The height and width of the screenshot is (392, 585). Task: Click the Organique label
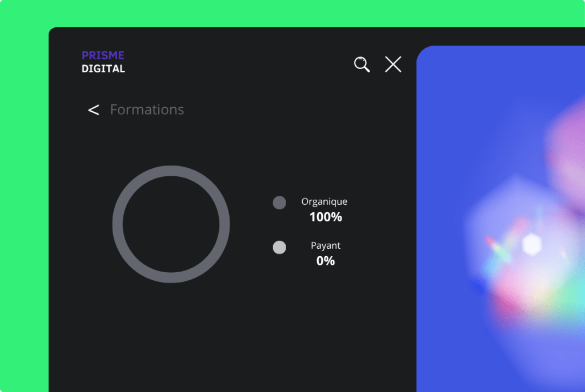324,201
